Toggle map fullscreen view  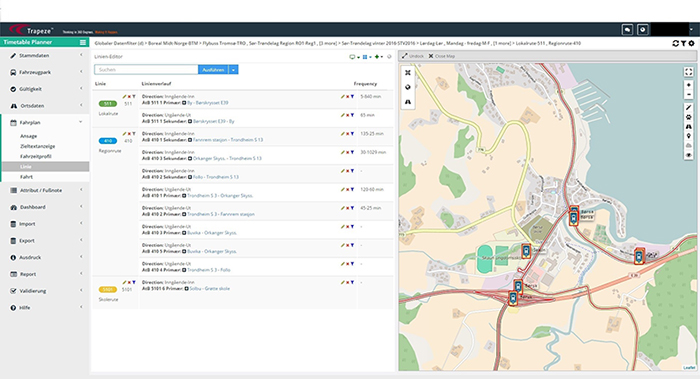click(x=688, y=72)
